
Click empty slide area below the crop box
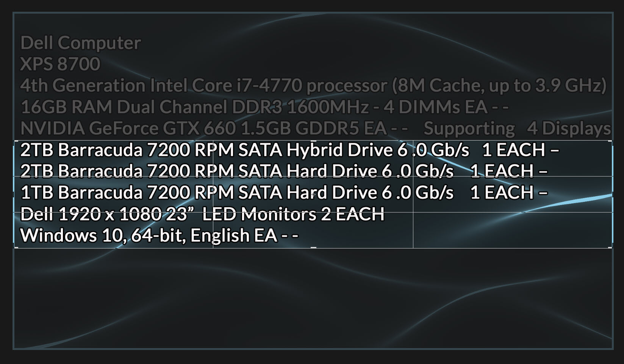click(313, 299)
